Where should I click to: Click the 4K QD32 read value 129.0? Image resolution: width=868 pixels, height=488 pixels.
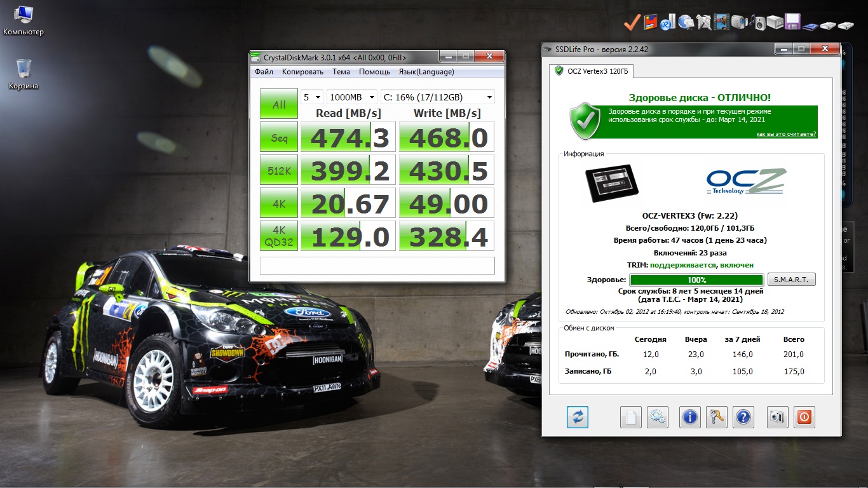(x=348, y=236)
